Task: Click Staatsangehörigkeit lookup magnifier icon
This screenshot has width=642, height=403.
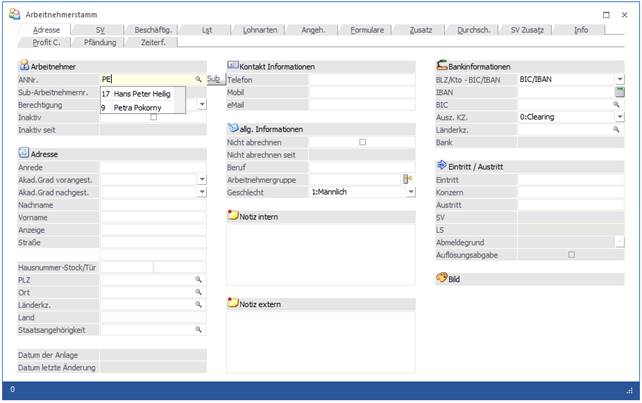Action: tap(198, 329)
